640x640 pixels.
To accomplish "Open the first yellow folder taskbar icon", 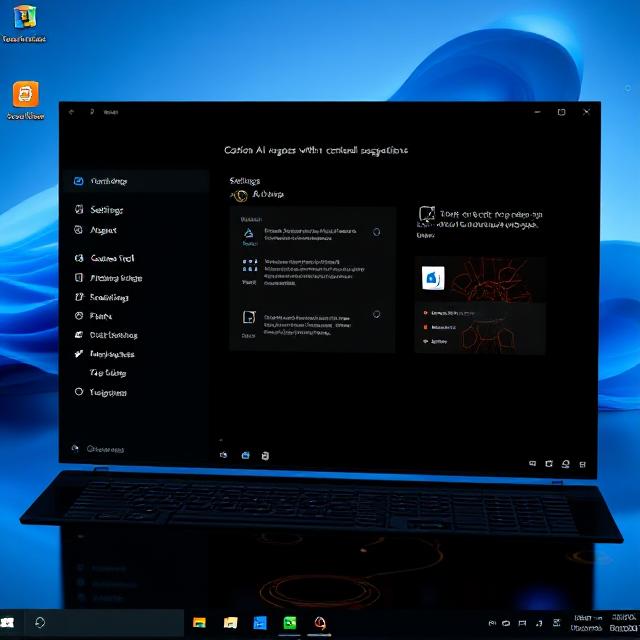I will pyautogui.click(x=199, y=623).
